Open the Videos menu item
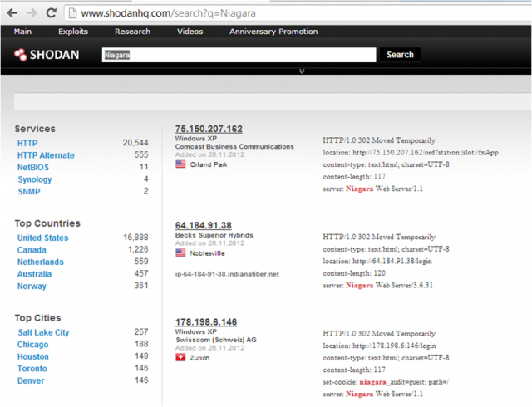Screen dimensions: 532x407 (x=190, y=32)
